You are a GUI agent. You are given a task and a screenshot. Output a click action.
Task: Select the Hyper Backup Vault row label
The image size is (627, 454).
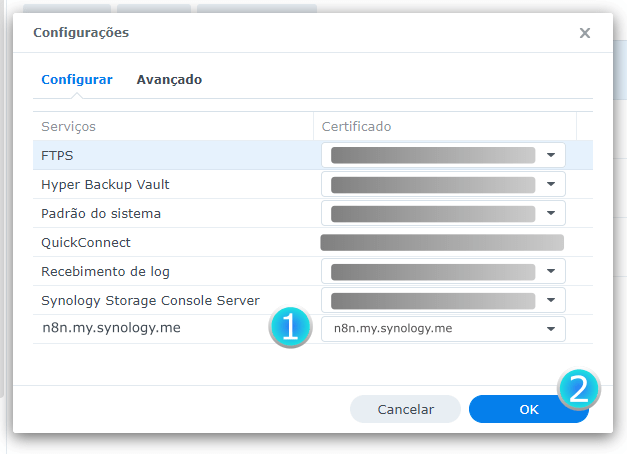pyautogui.click(x=104, y=184)
